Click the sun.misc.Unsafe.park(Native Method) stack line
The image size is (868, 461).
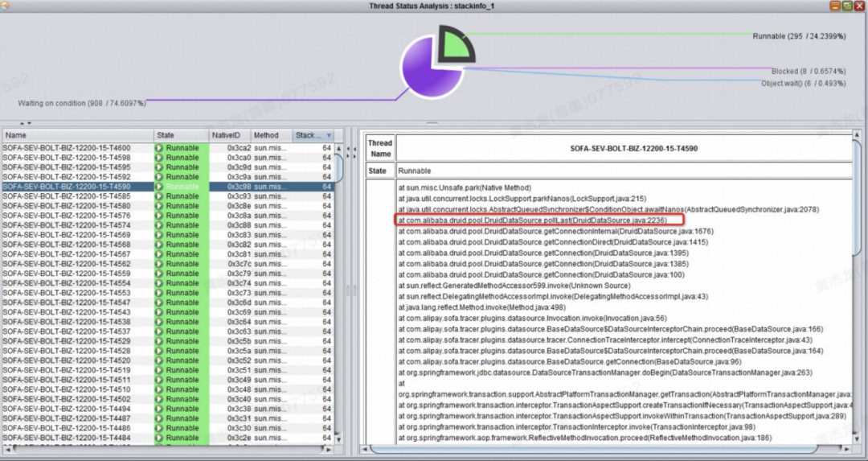tap(465, 187)
